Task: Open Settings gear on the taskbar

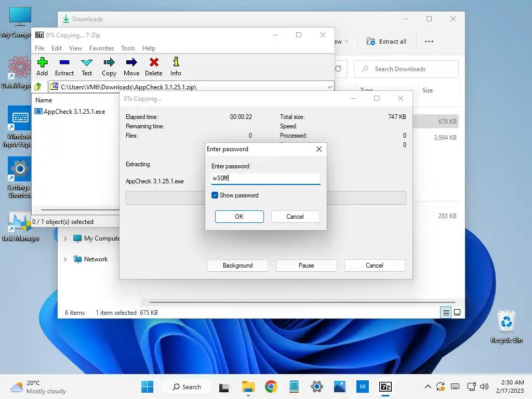Action: (x=316, y=387)
